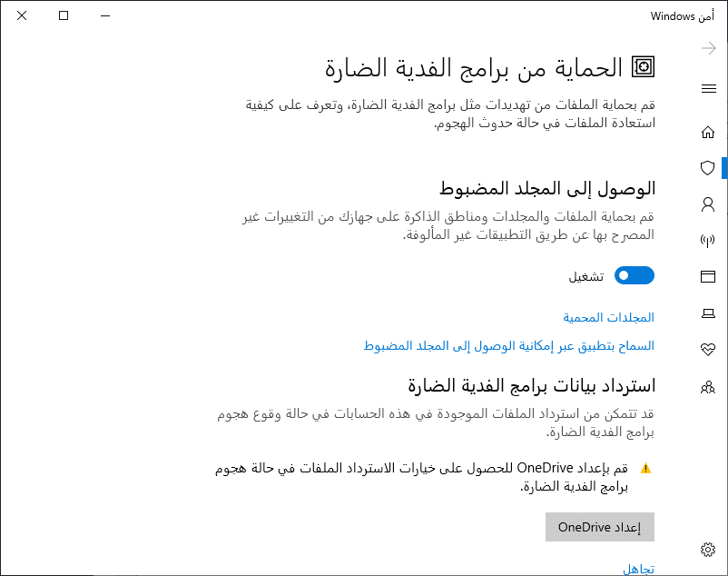728x576 pixels.
Task: Click the تجاهل dismiss link
Action: (x=638, y=569)
